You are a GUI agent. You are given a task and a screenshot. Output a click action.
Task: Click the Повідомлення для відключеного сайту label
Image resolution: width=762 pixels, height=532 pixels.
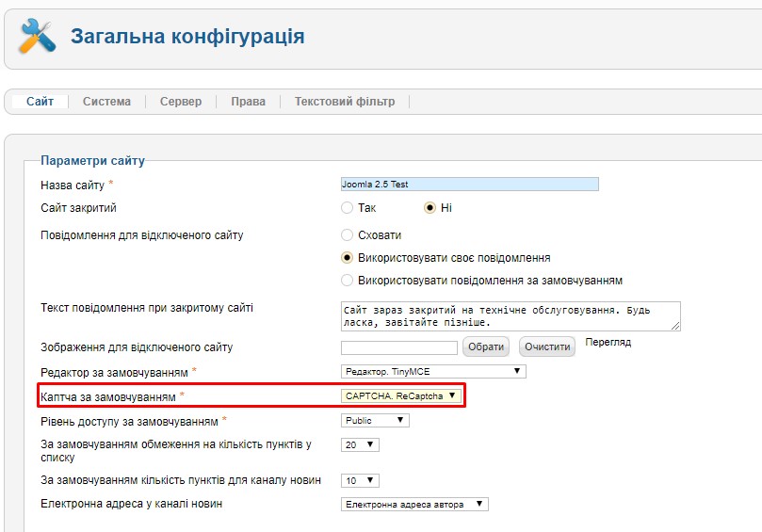pos(142,235)
